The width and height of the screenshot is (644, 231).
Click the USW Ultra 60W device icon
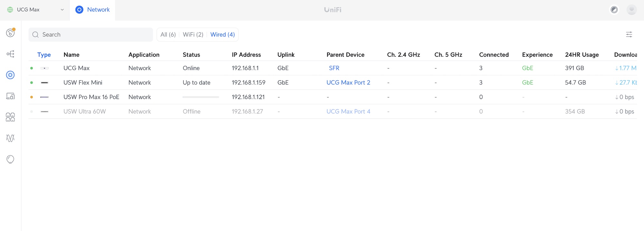(44, 111)
